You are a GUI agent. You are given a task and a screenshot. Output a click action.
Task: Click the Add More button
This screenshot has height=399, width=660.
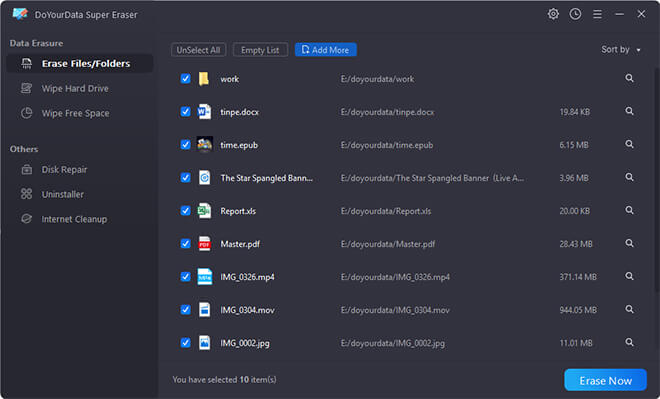[x=325, y=50]
